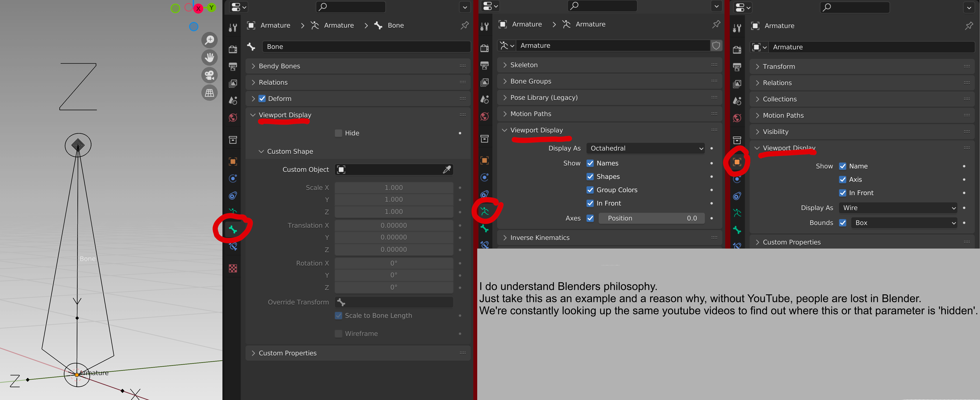The image size is (980, 400).
Task: Switch perspective/orthographic grid icon in viewport
Action: (209, 93)
